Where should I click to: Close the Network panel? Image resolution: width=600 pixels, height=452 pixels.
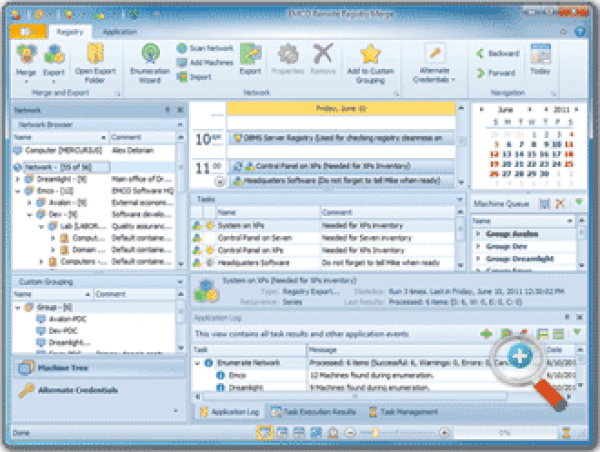click(180, 110)
